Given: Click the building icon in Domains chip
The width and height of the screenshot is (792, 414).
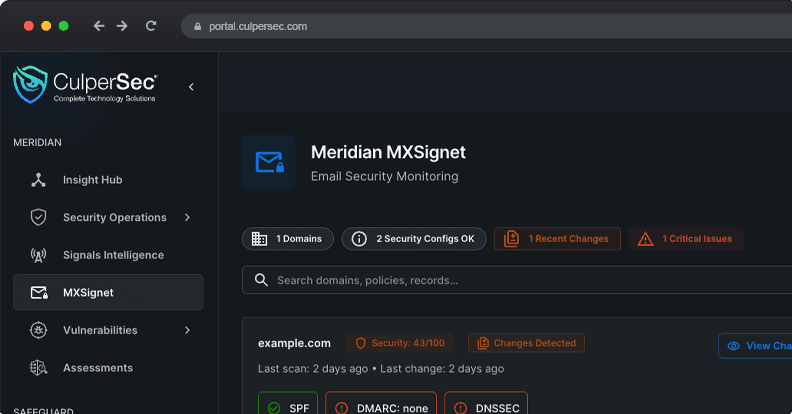Looking at the screenshot, I should point(260,239).
